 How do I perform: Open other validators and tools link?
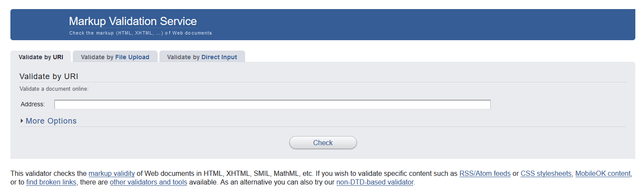pyautogui.click(x=149, y=182)
